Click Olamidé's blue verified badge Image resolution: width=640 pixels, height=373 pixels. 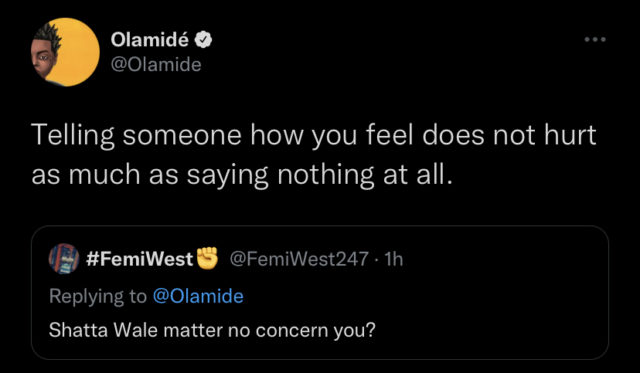(x=203, y=40)
